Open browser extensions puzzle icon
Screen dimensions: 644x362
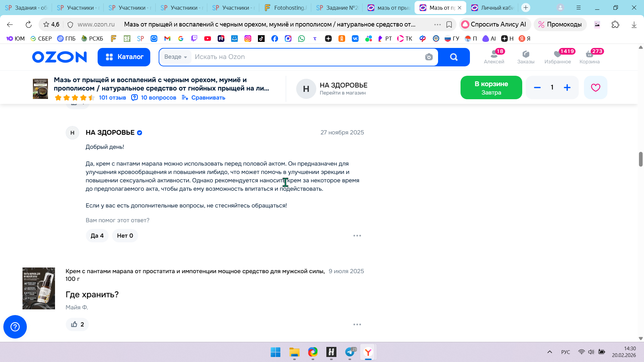click(615, 24)
